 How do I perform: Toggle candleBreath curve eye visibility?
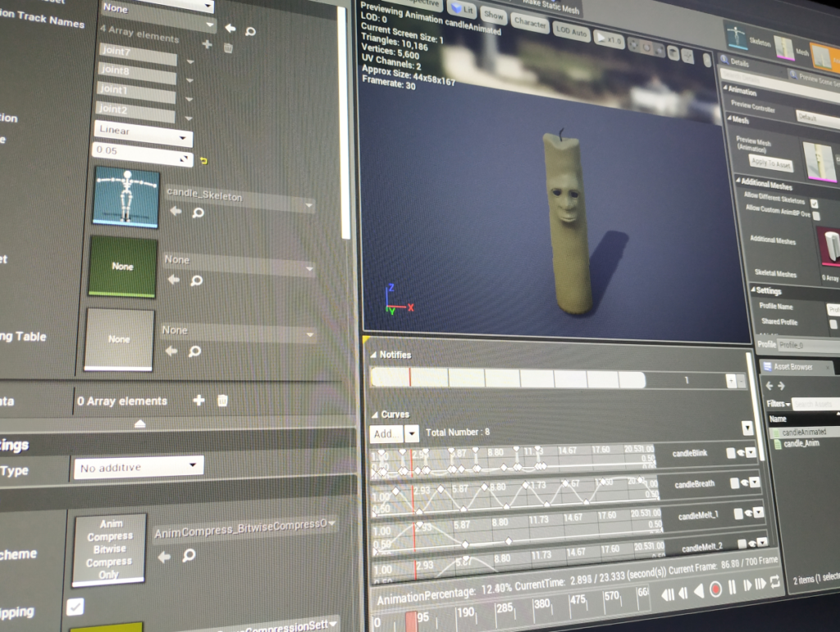click(745, 483)
